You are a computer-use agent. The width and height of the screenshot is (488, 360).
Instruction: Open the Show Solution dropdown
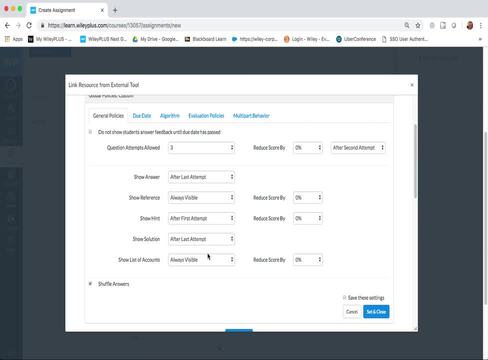click(201, 239)
